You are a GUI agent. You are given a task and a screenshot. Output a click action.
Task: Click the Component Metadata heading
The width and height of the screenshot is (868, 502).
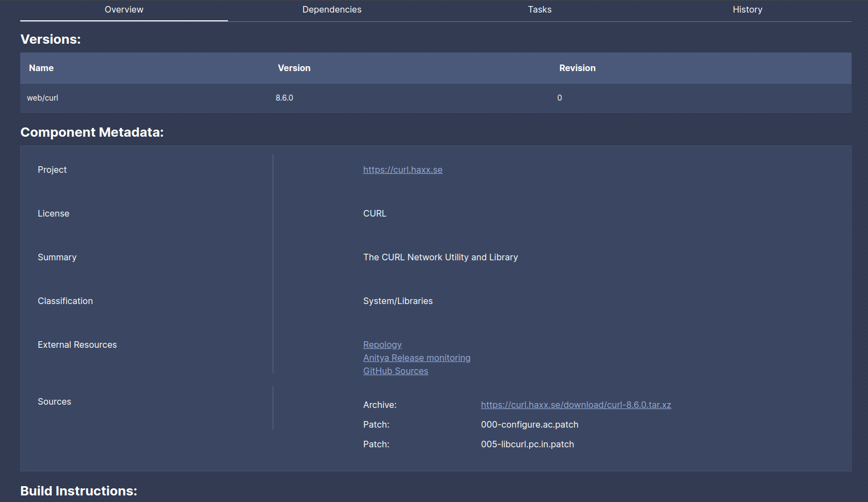[x=92, y=132]
